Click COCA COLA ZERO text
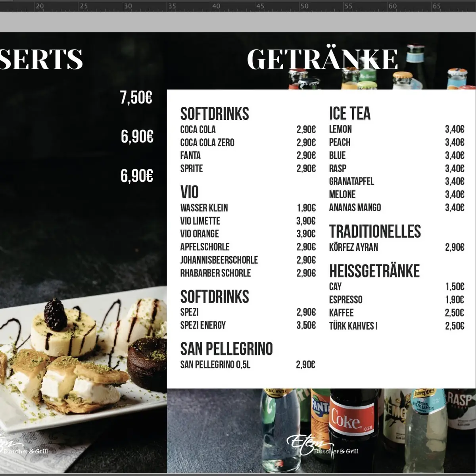Screen dimensions: 476x476 (207, 142)
